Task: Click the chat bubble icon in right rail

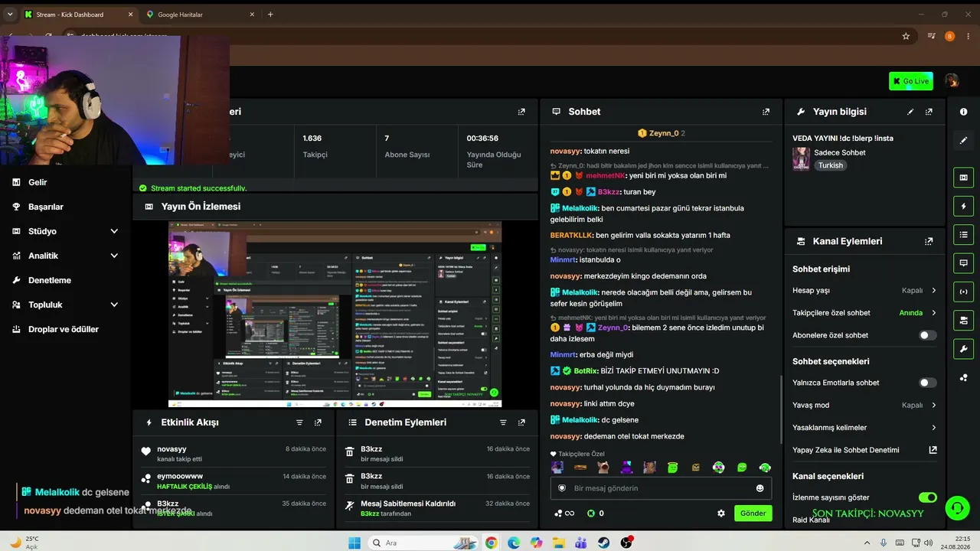Action: point(963,263)
